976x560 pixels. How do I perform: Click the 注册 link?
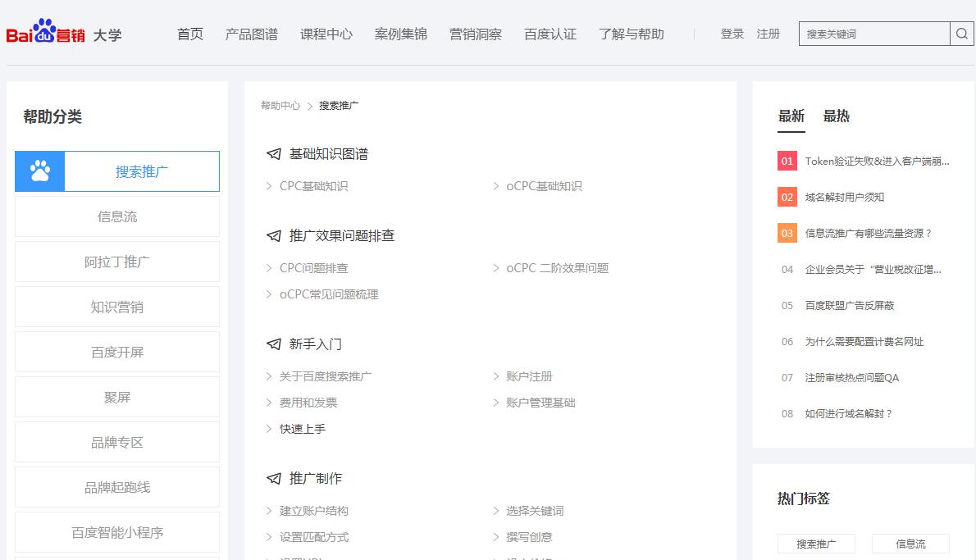(x=768, y=34)
